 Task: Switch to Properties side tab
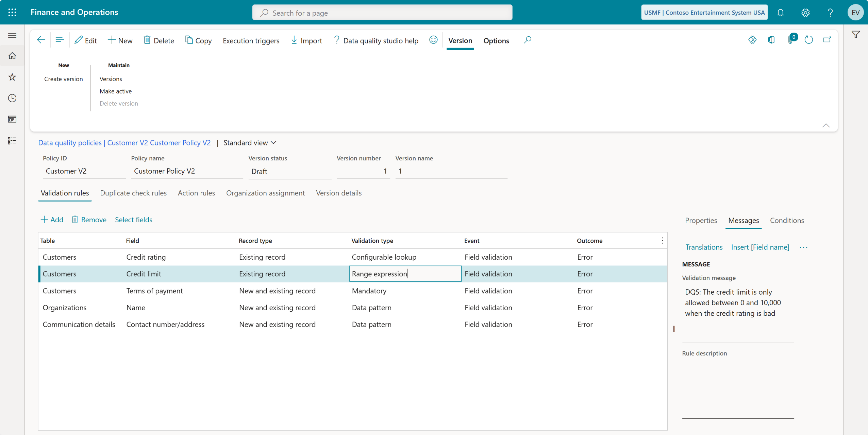701,220
